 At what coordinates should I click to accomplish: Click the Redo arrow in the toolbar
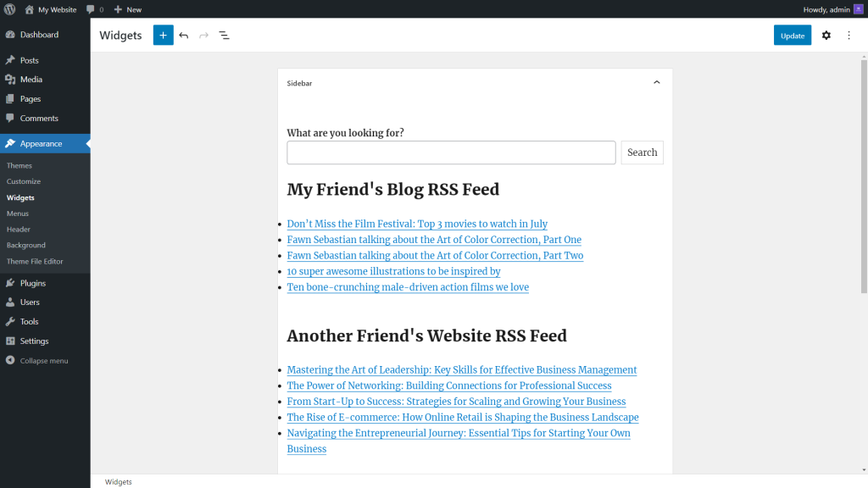(x=203, y=35)
